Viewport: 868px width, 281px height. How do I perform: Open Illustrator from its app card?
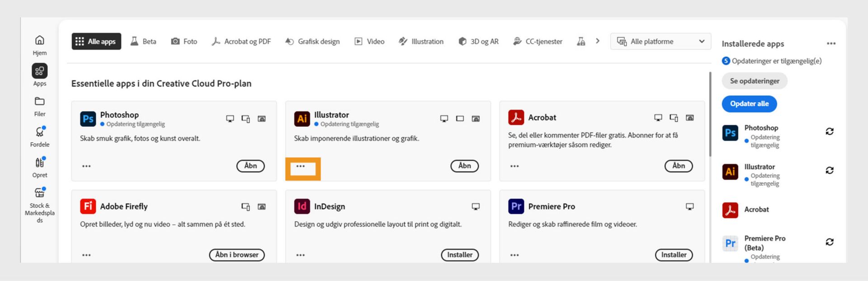465,166
